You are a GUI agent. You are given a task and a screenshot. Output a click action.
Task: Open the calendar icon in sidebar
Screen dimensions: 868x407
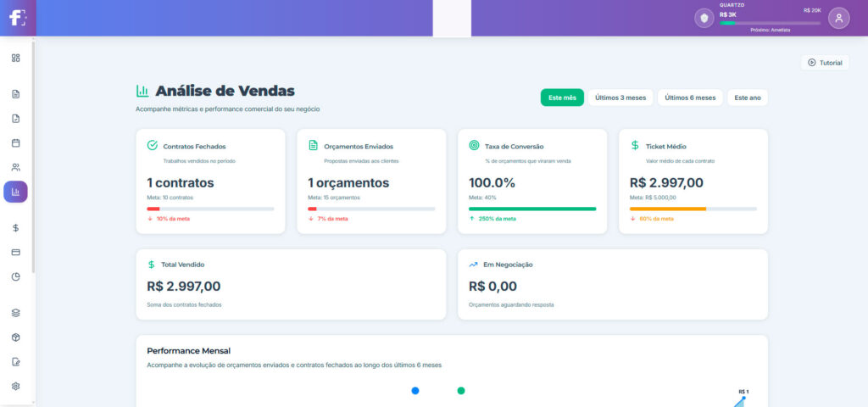15,142
